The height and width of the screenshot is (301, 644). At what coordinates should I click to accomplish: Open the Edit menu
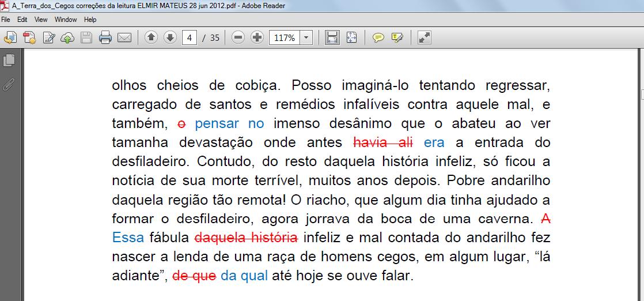(x=22, y=20)
